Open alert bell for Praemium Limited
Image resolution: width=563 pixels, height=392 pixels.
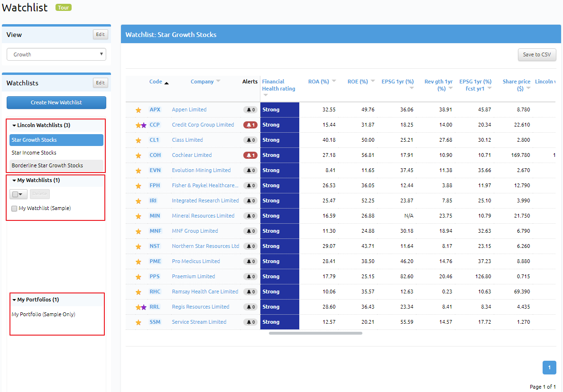coord(250,277)
